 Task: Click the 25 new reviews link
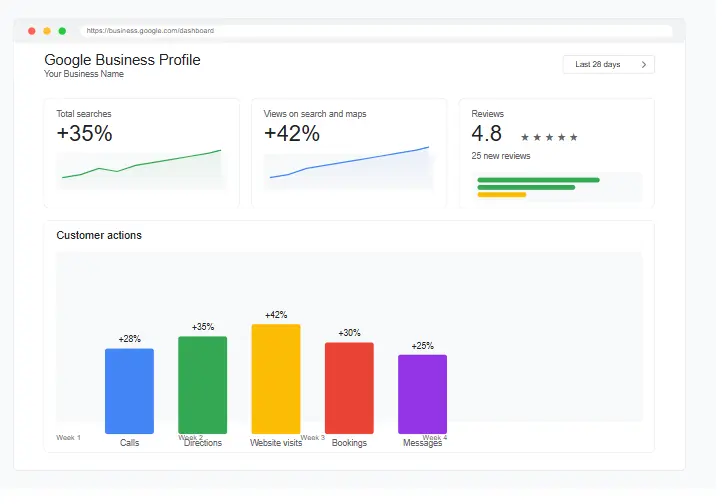[501, 156]
